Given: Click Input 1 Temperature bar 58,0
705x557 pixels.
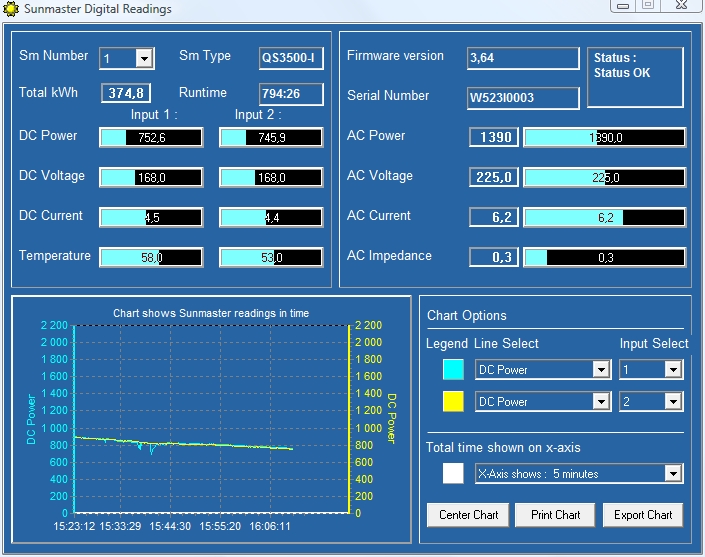Looking at the screenshot, I should click(x=151, y=258).
